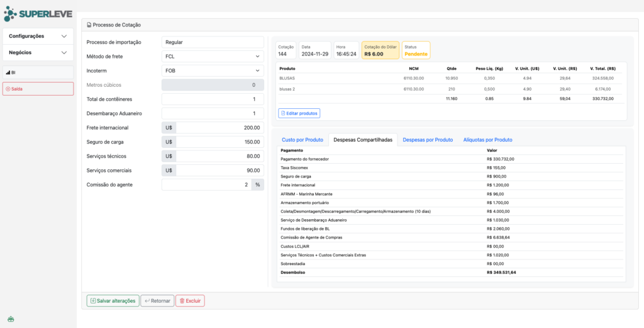This screenshot has width=644, height=328.
Task: Expand the Configurações menu
Action: (38, 36)
